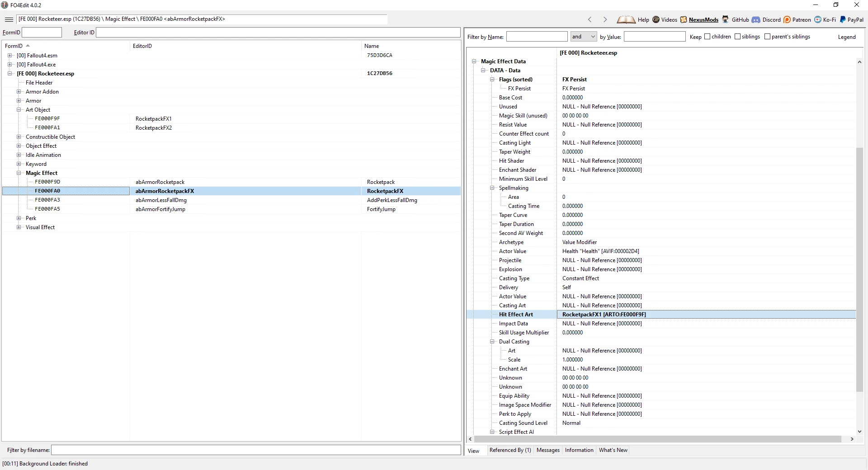Screen dimensions: 868x470
Task: Click the Casting Type value Constant Effect
Action: pyautogui.click(x=580, y=278)
